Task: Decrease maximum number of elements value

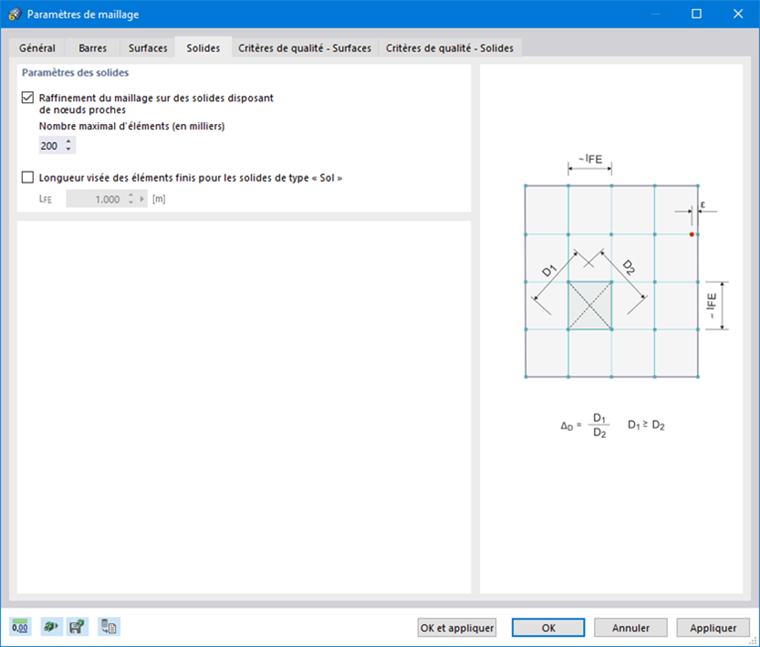Action: point(68,149)
